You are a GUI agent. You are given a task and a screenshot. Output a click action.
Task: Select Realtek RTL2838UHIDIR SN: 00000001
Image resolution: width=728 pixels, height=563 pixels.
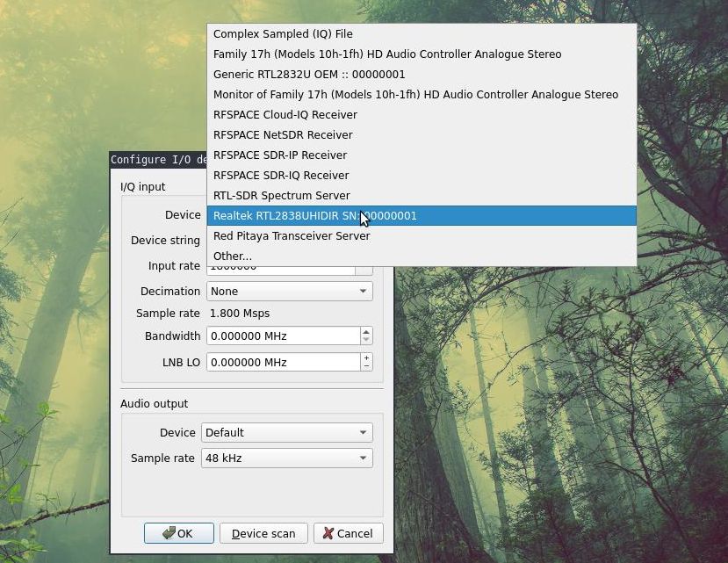pos(422,216)
